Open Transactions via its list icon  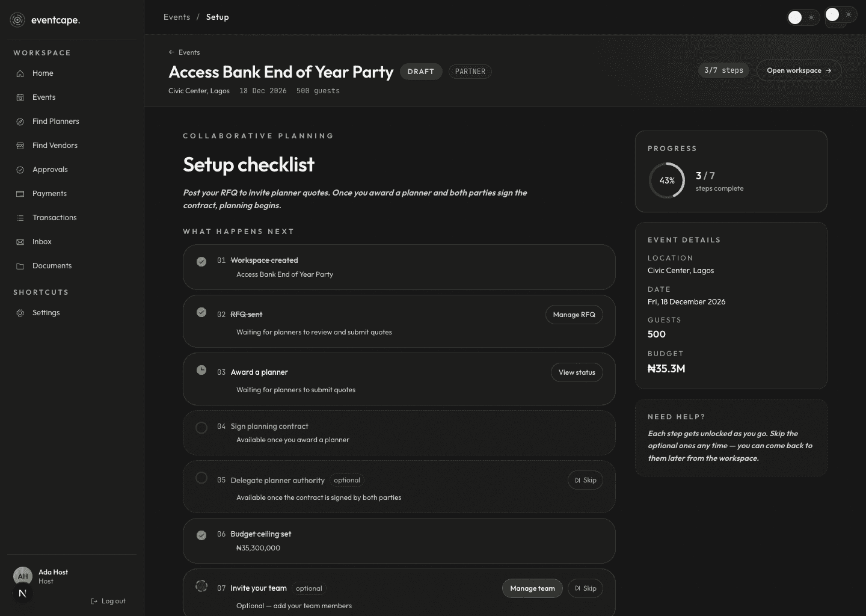(x=20, y=218)
